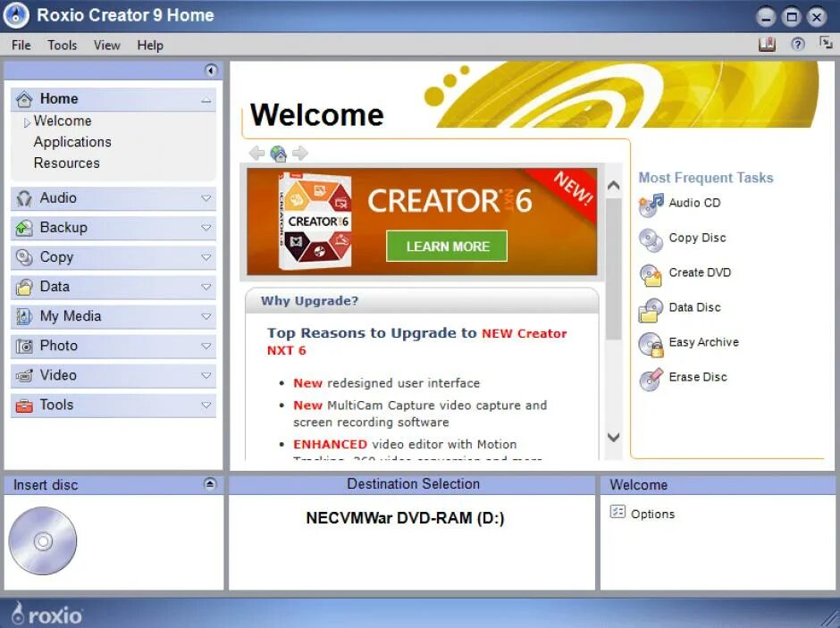The height and width of the screenshot is (628, 840).
Task: Select NECVMWar DVD-RAM (D:) destination
Action: point(405,518)
